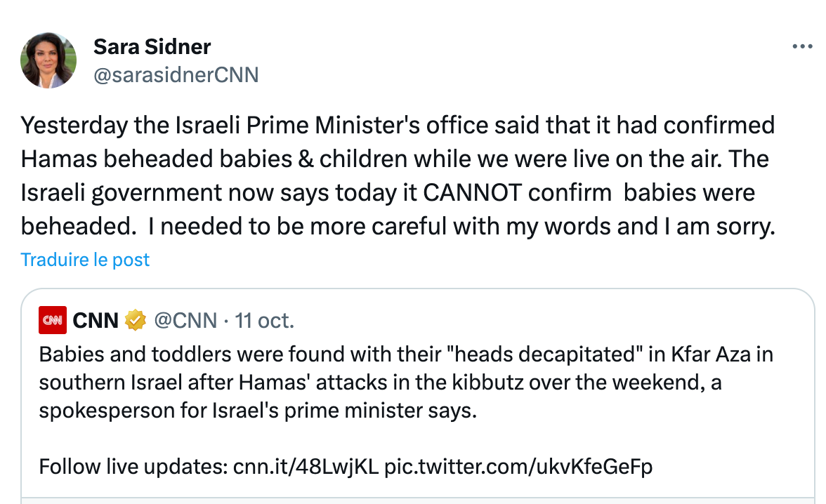Click Sara Sidner's profile avatar photo

coord(48,60)
